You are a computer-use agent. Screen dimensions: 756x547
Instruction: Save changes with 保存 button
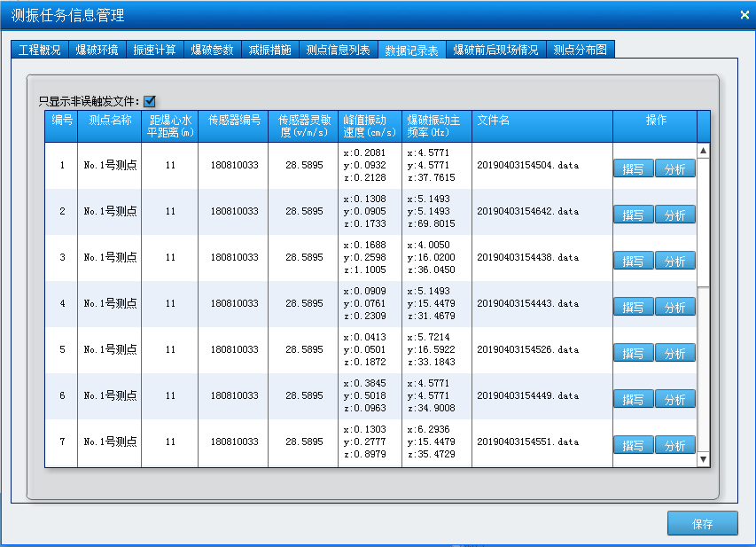click(x=702, y=523)
